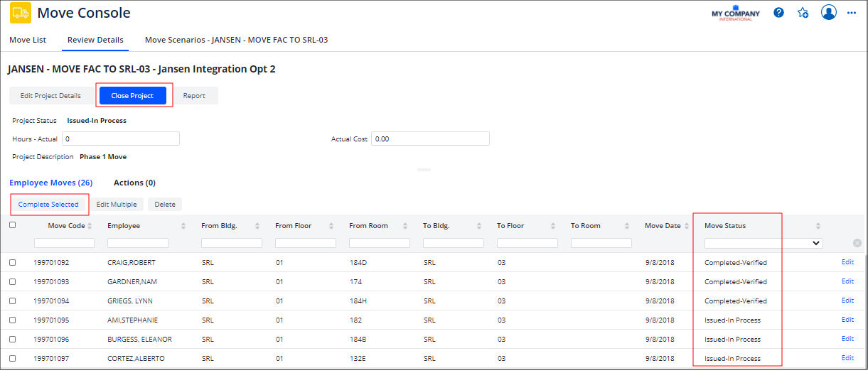
Task: Click the Complete Selected button
Action: pos(48,205)
